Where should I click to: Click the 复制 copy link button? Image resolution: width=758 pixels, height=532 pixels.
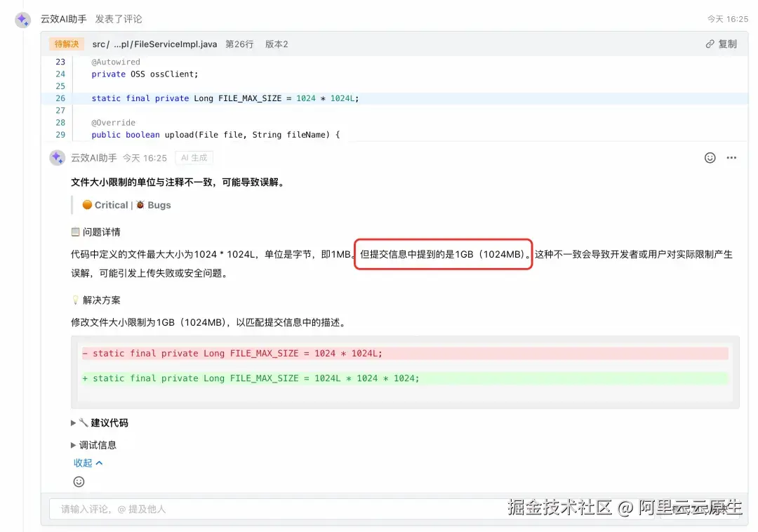(722, 44)
